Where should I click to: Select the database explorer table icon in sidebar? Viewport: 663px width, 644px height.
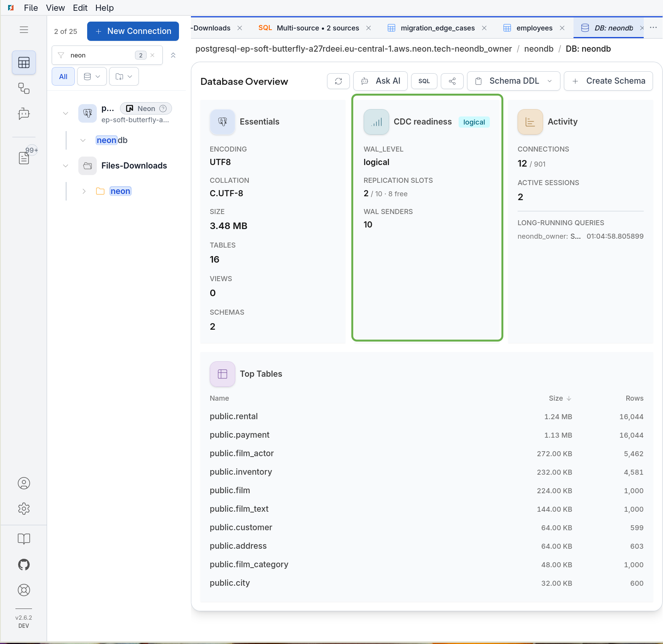(24, 62)
